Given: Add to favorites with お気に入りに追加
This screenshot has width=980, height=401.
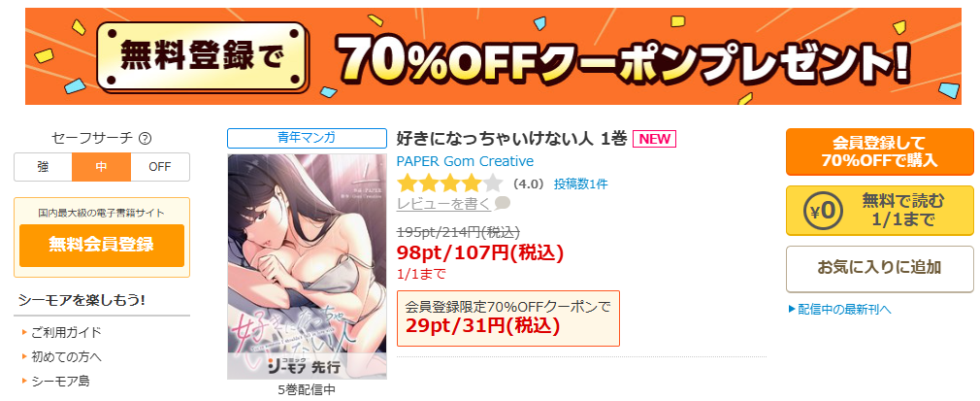Looking at the screenshot, I should pyautogui.click(x=879, y=268).
